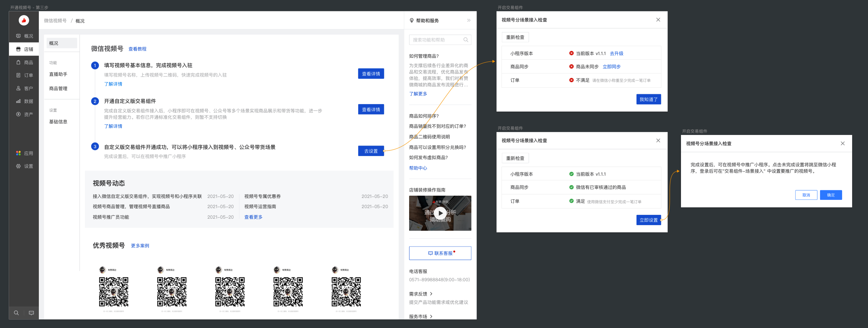
Task: Click 联系客服 button
Action: [440, 253]
